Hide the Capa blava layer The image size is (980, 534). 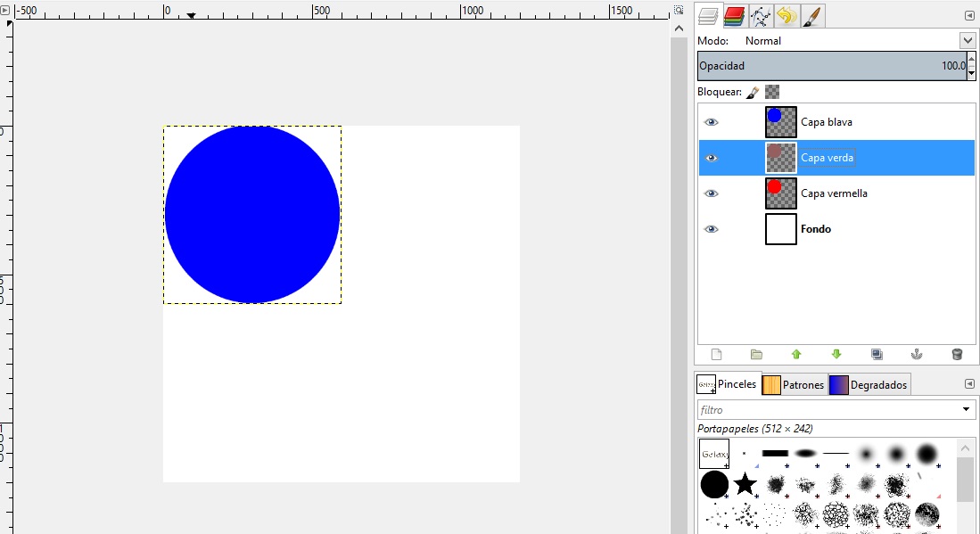[x=711, y=122]
